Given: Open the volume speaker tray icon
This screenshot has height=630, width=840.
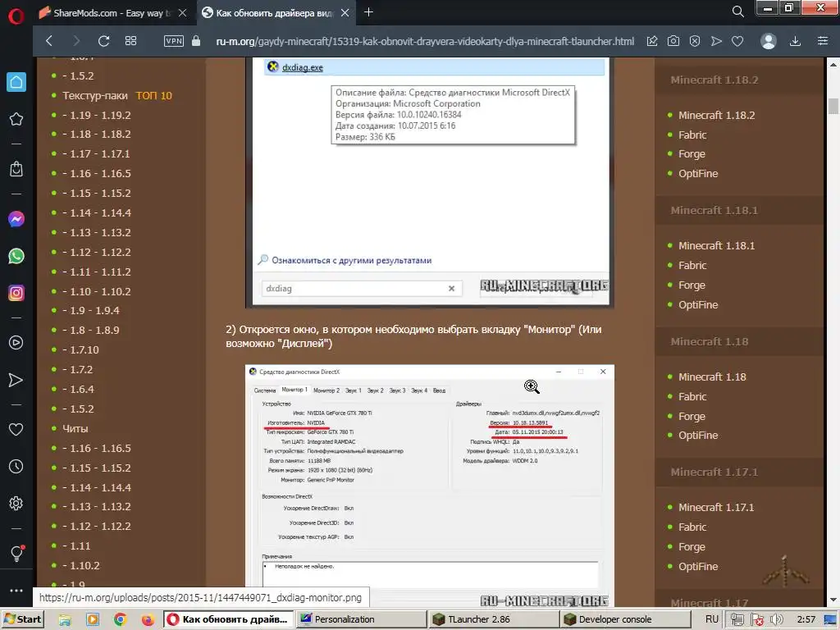Looking at the screenshot, I should click(776, 620).
